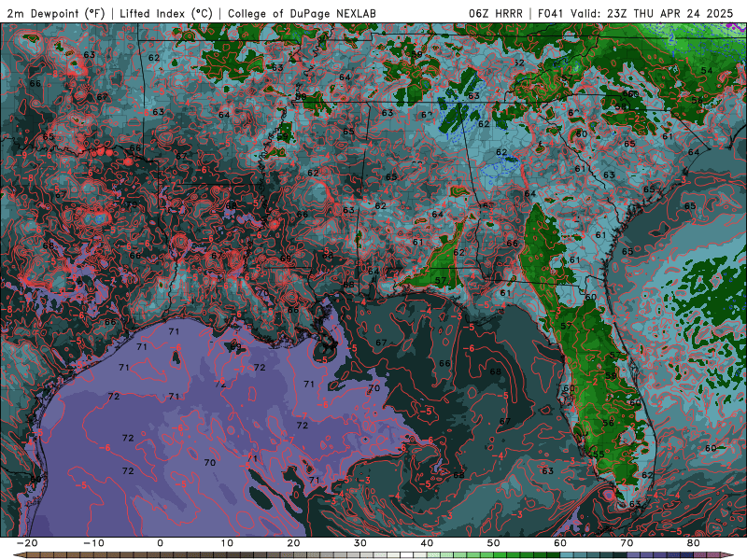Click the "Lifted Index (°C)" header label
This screenshot has height=560, width=747.
pyautogui.click(x=166, y=13)
